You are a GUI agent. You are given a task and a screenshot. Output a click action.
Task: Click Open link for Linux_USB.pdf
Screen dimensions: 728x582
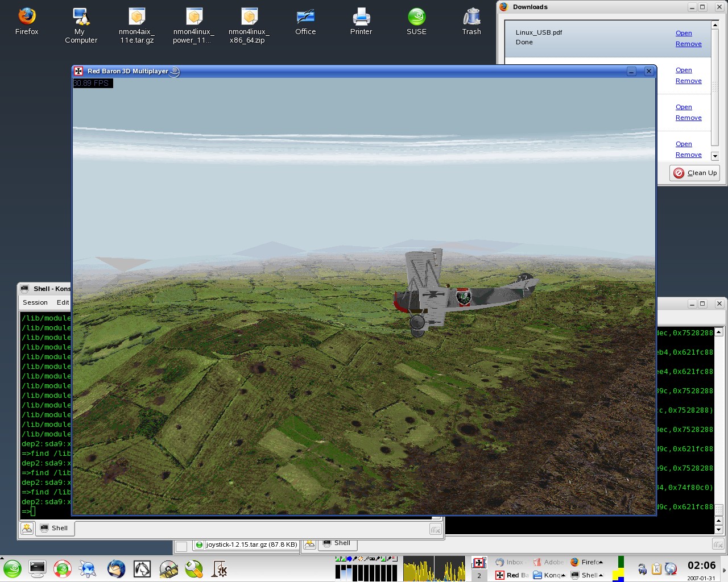[684, 33]
